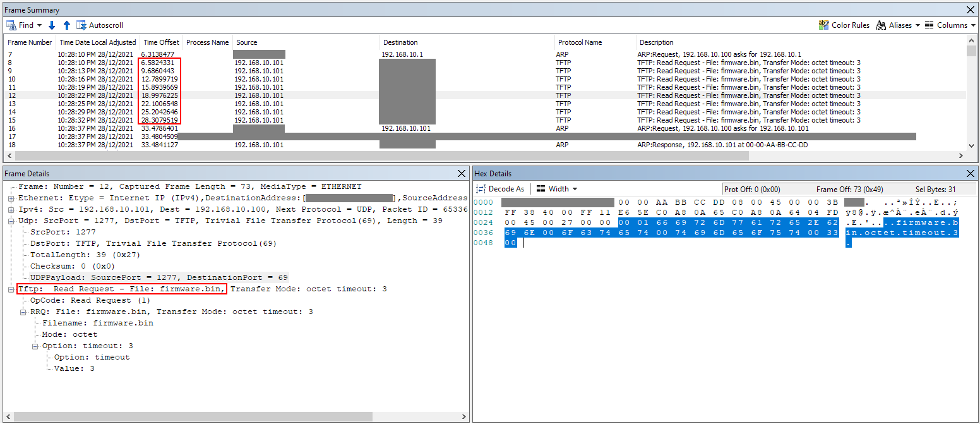The image size is (980, 424).
Task: Sort by Time Date Local Adjusted column
Action: [x=98, y=42]
